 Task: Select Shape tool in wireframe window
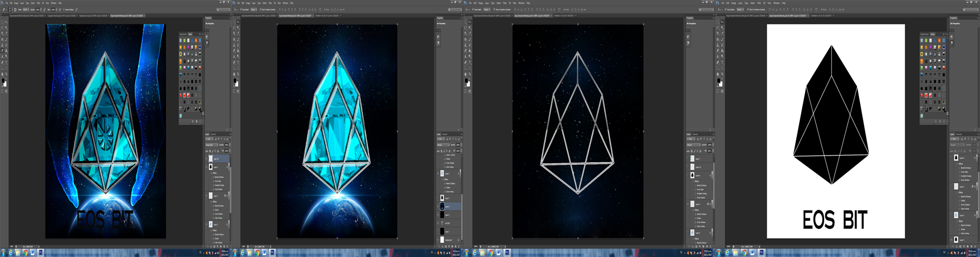470,68
